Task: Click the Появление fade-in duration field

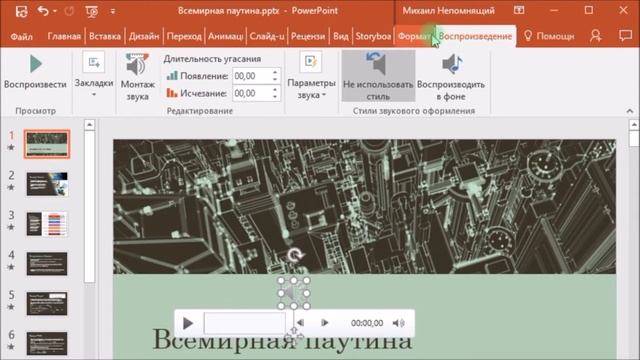Action: [251, 76]
